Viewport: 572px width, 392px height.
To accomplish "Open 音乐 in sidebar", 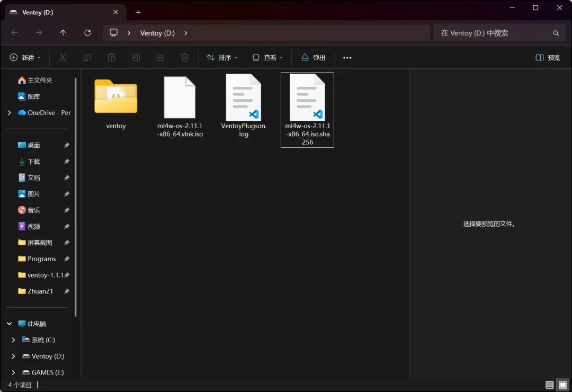I will (x=29, y=210).
